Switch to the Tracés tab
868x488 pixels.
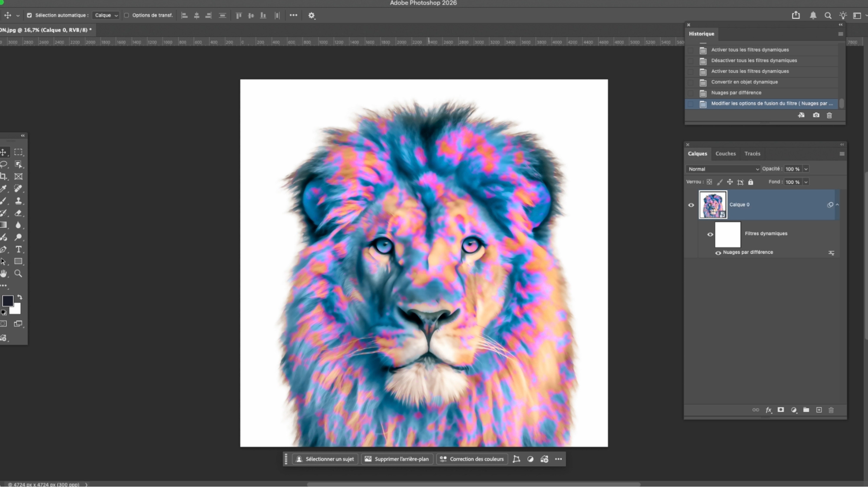(752, 154)
